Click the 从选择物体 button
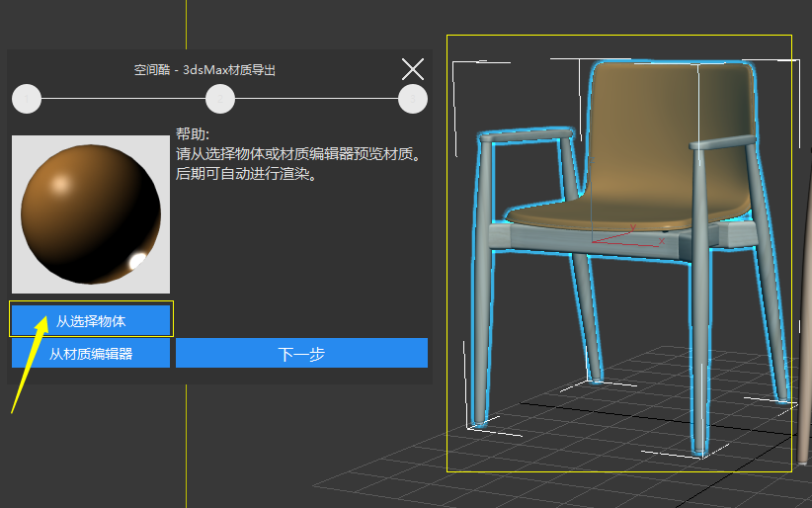812x508 pixels. point(91,321)
